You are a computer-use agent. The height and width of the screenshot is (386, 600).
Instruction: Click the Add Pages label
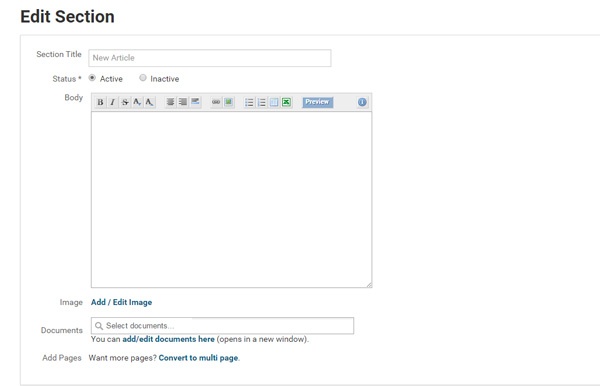[x=62, y=358]
